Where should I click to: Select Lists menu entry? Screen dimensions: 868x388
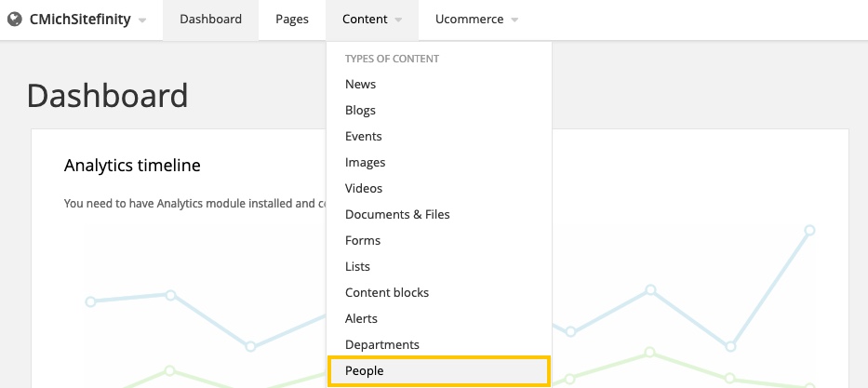tap(357, 266)
